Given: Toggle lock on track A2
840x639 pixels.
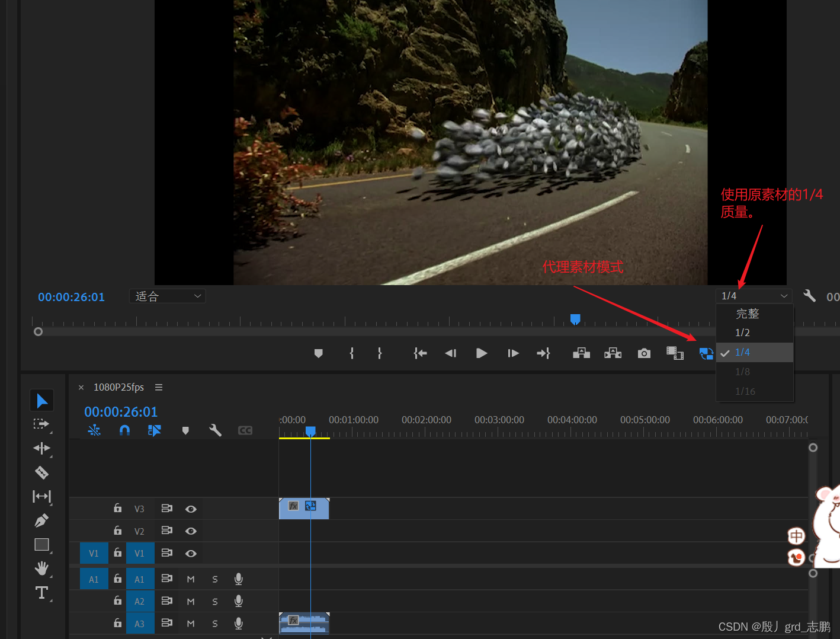Looking at the screenshot, I should click(x=118, y=600).
